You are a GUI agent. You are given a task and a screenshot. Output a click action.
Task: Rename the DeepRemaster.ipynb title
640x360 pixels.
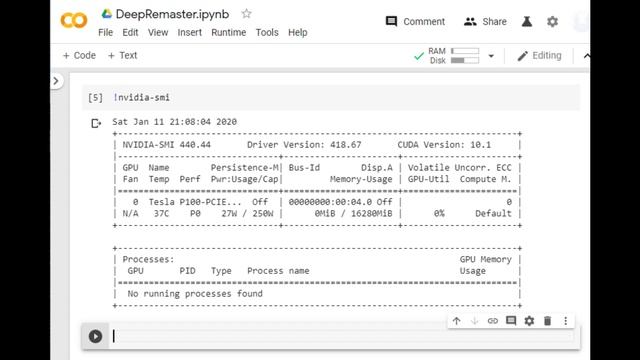(x=172, y=14)
